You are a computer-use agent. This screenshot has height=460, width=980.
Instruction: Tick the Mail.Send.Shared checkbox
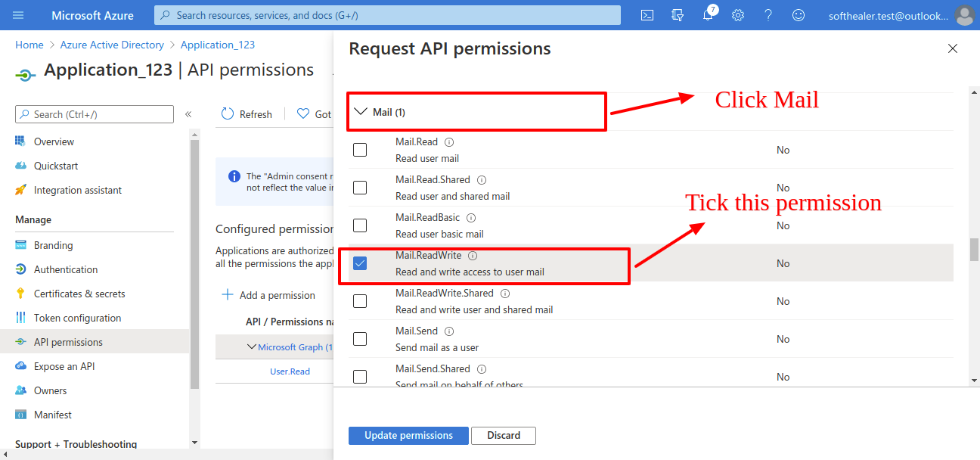pos(360,377)
